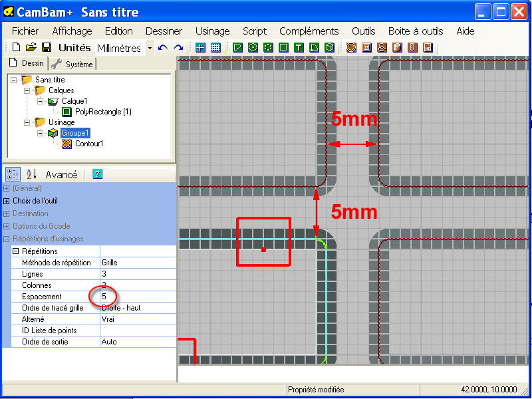Open the Script menu
The width and height of the screenshot is (532, 399).
tap(255, 31)
